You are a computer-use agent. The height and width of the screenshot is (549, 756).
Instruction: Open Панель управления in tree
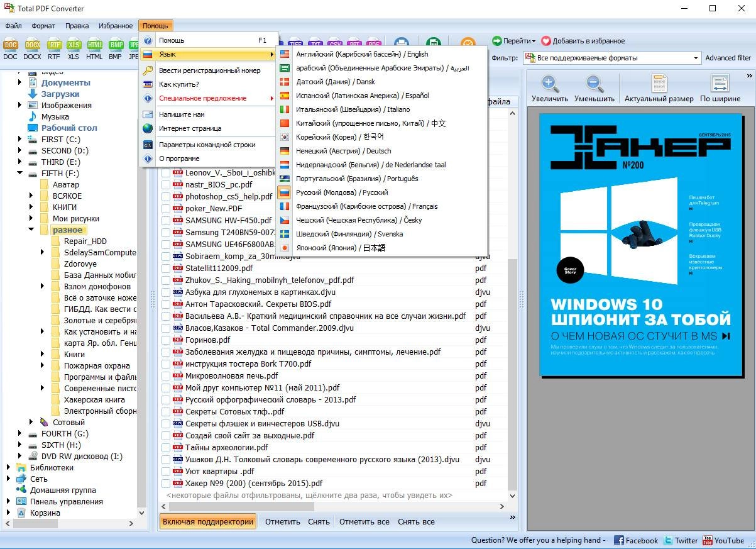[67, 501]
